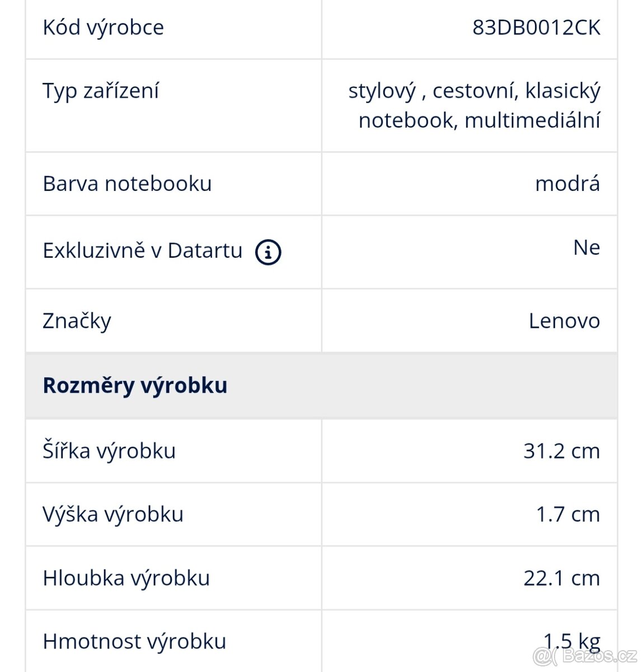Select the 1.7 cm height value
Image resolution: width=643 pixels, height=672 pixels.
point(567,514)
